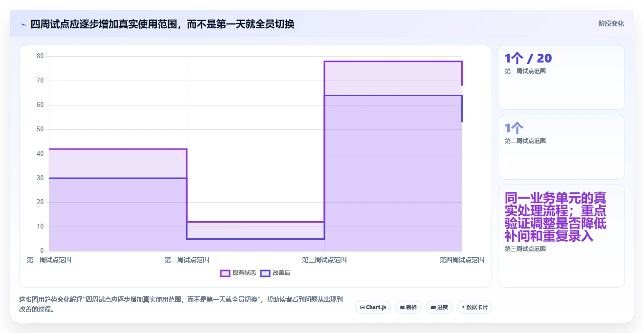Click the 进度 tag
This screenshot has width=644, height=333.
coord(439,307)
